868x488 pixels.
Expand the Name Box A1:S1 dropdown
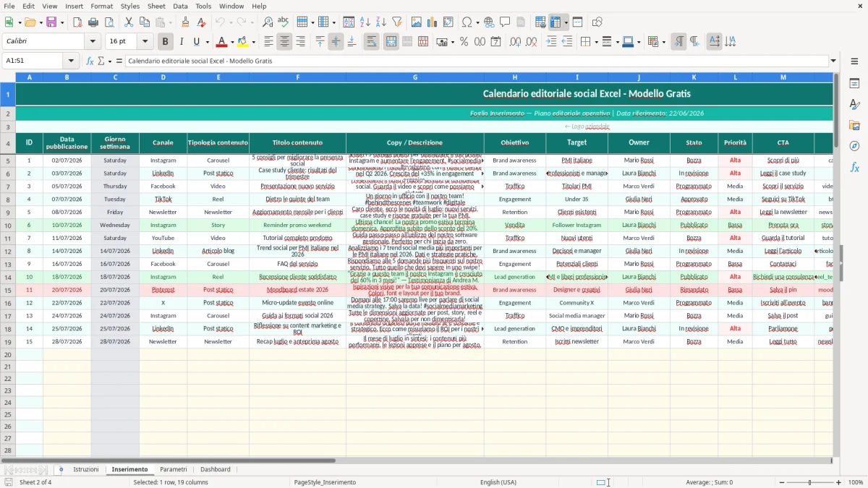[x=71, y=61]
